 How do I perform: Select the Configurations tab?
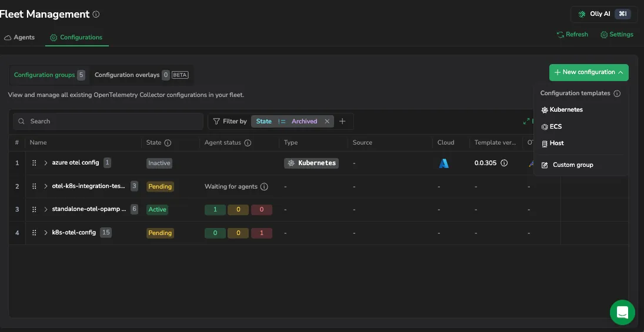(x=76, y=38)
